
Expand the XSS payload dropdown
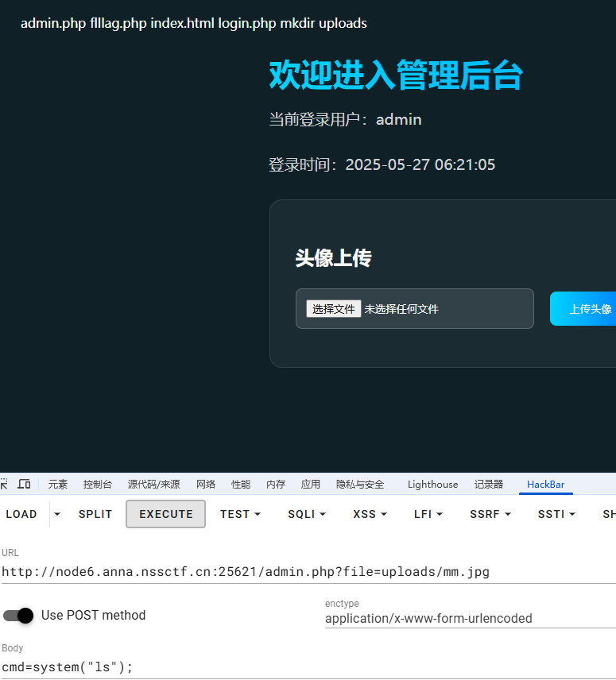pyautogui.click(x=370, y=514)
